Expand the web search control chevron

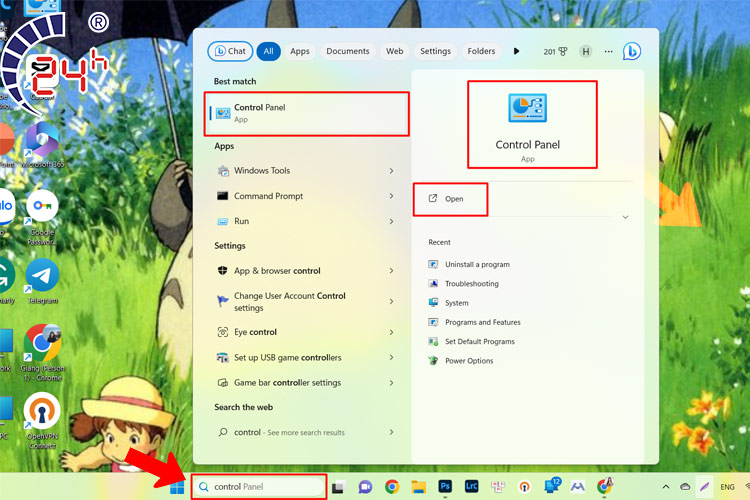pyautogui.click(x=391, y=432)
